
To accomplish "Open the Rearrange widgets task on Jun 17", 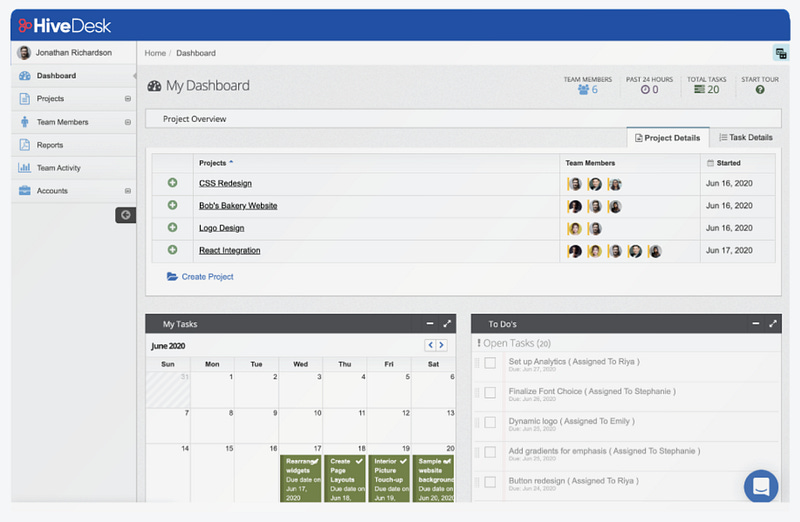I will [x=301, y=479].
